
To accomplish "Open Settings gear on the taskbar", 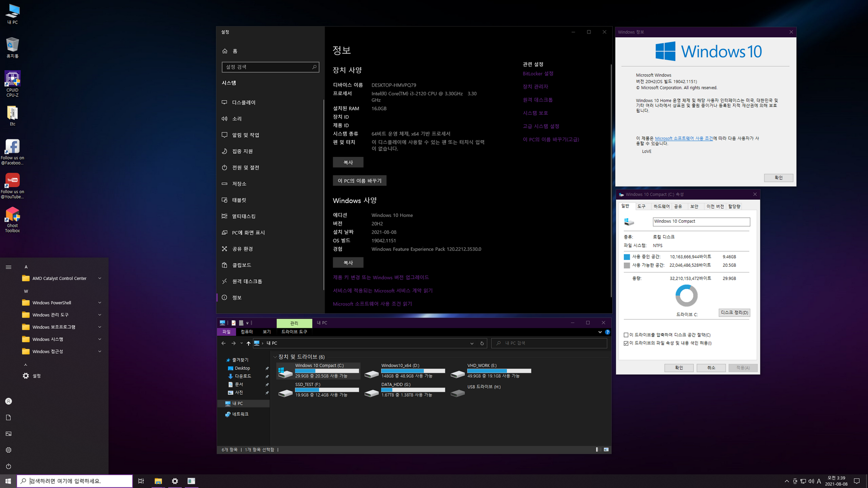I will click(x=175, y=481).
